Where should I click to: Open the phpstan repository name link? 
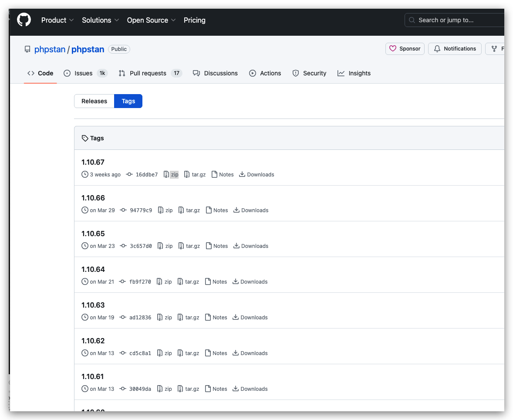pos(88,49)
